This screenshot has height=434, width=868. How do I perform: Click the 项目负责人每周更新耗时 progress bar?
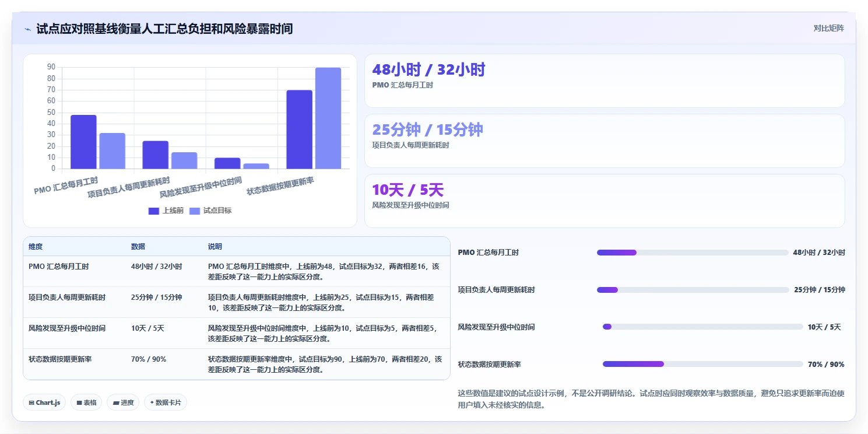pos(693,290)
